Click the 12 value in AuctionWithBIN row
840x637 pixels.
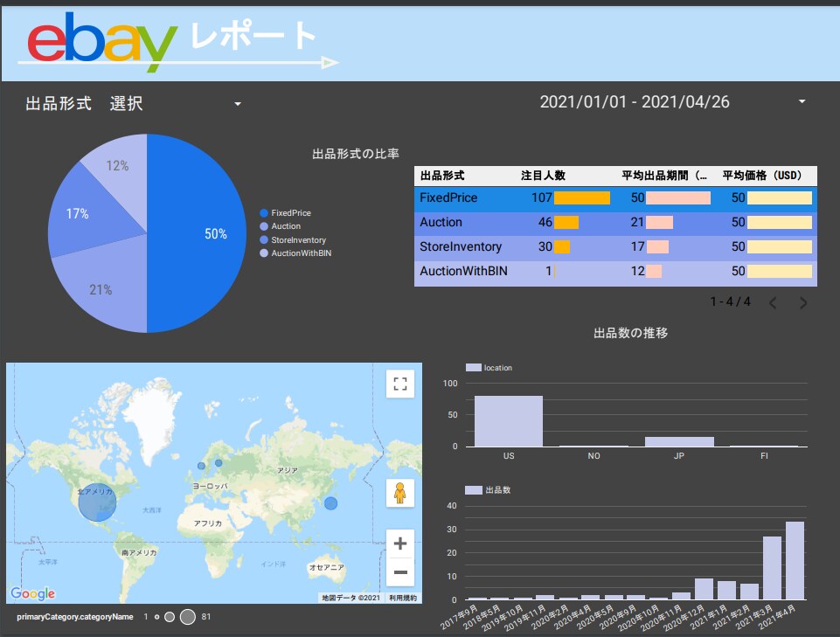(637, 271)
